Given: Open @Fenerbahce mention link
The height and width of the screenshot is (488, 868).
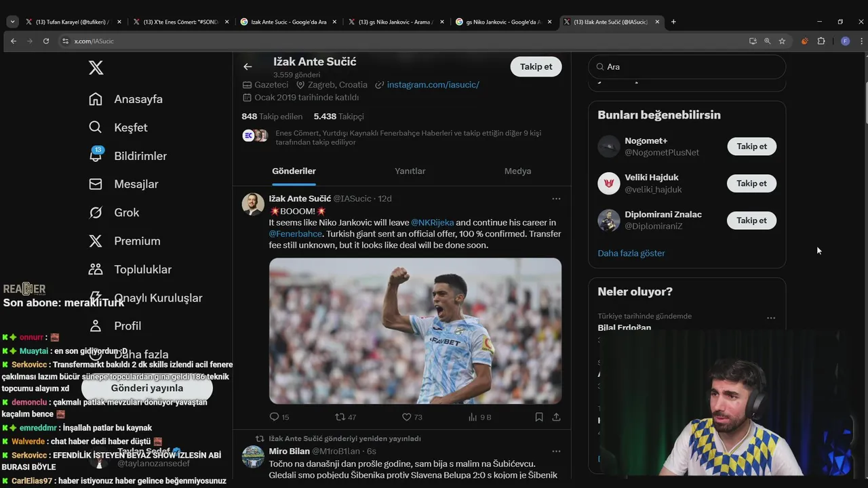Looking at the screenshot, I should click(295, 234).
